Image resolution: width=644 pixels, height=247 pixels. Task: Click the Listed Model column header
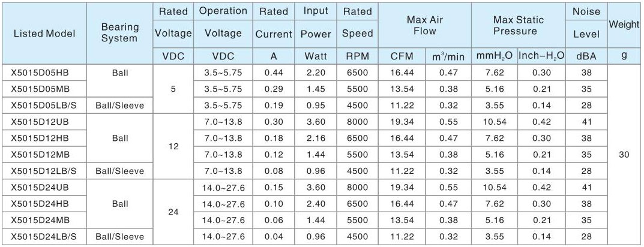pos(44,33)
